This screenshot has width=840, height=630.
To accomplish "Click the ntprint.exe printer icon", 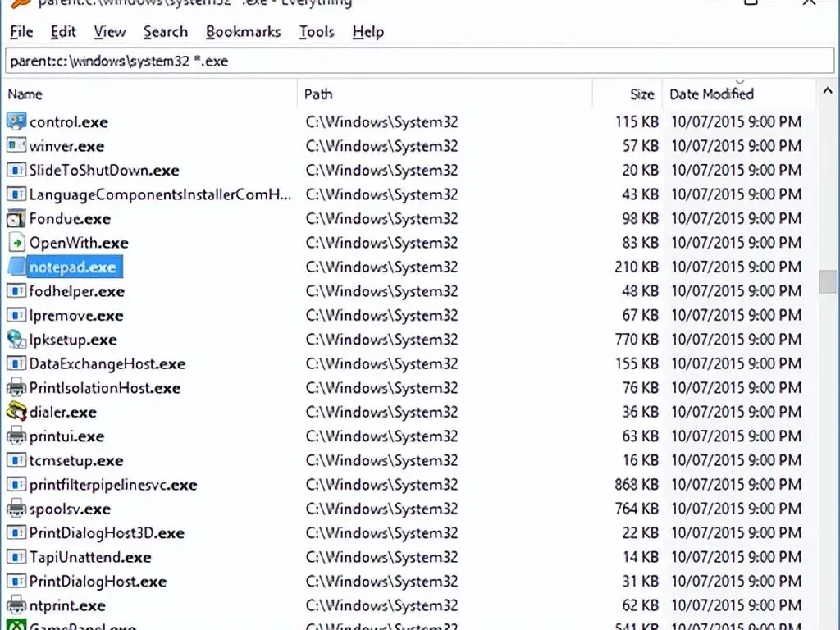I will [x=16, y=605].
